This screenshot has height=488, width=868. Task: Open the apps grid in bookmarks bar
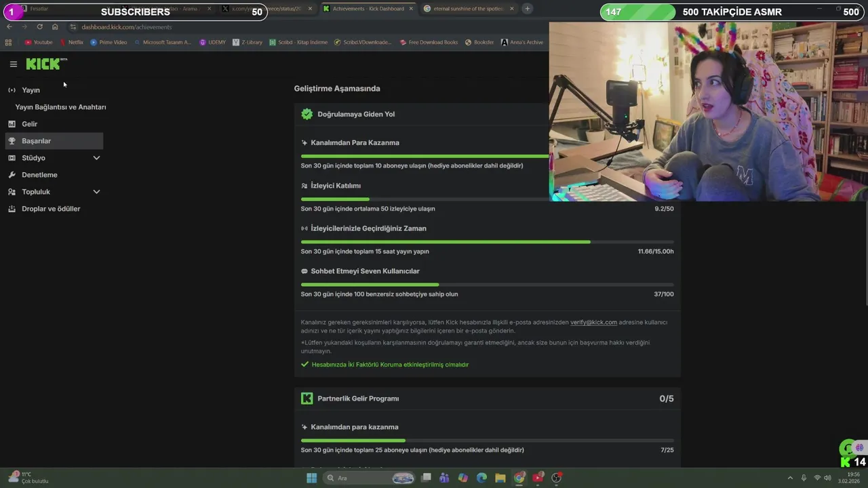click(x=8, y=42)
